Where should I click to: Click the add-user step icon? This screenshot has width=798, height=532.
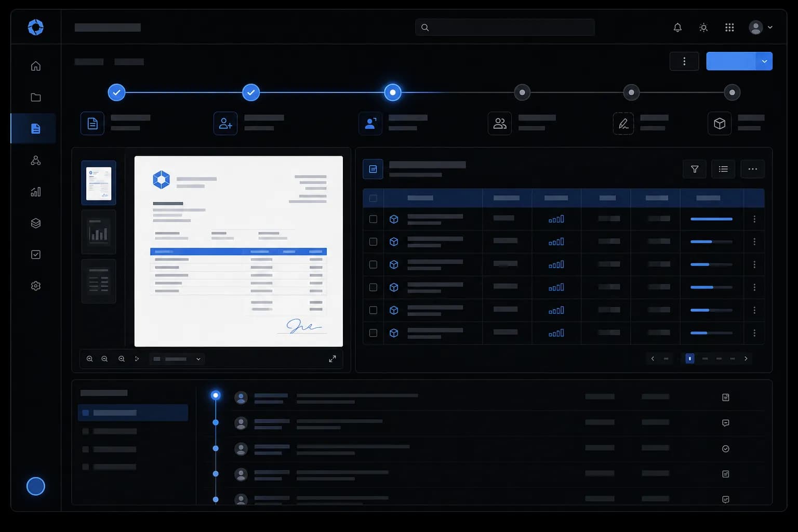pyautogui.click(x=225, y=124)
